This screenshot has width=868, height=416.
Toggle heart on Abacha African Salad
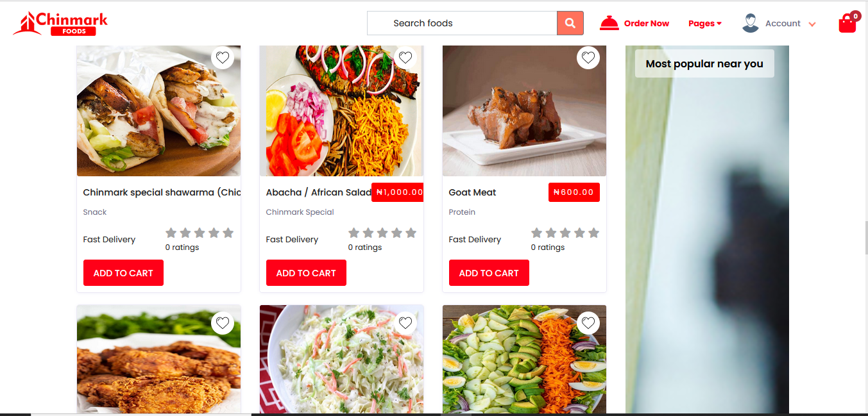[x=405, y=58]
